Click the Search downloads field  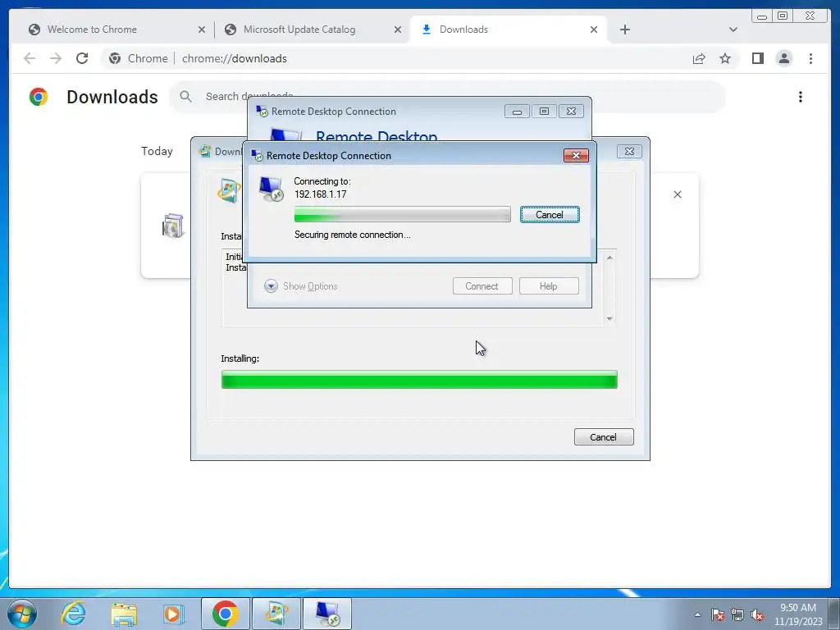coord(447,97)
